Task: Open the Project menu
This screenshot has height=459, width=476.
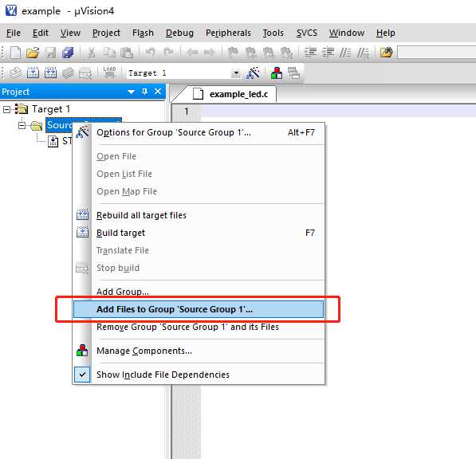Action: [106, 33]
